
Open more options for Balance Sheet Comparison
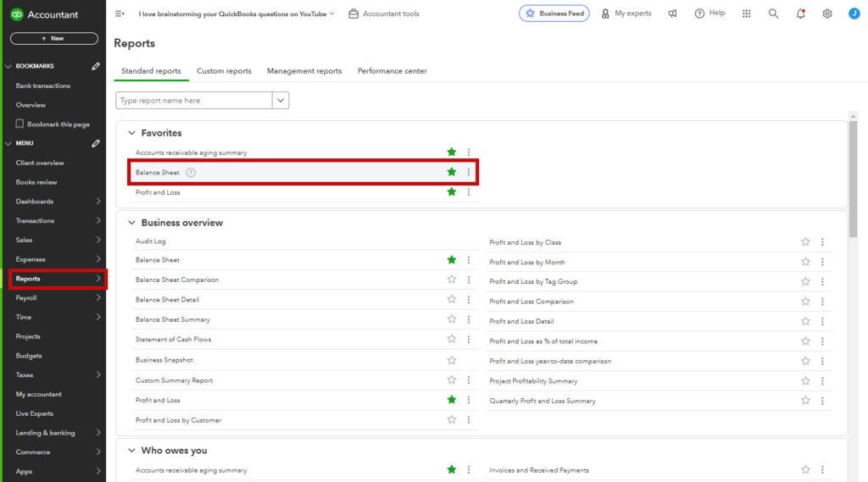pyautogui.click(x=468, y=280)
